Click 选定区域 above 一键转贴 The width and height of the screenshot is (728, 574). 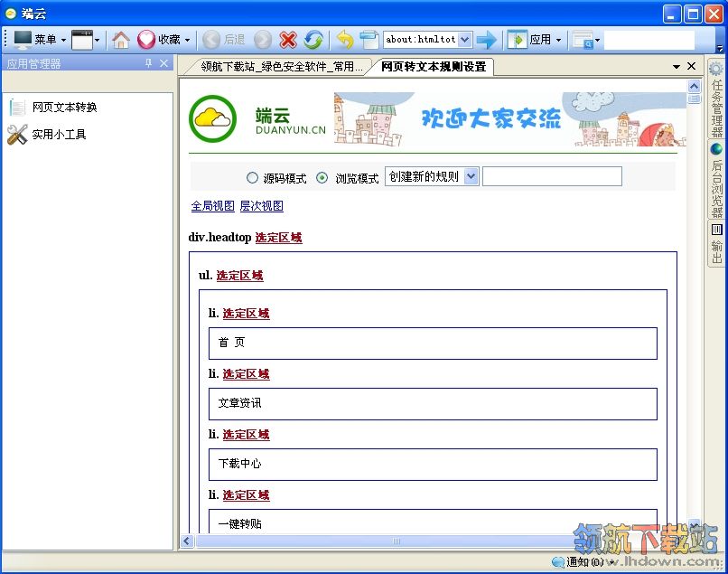246,495
